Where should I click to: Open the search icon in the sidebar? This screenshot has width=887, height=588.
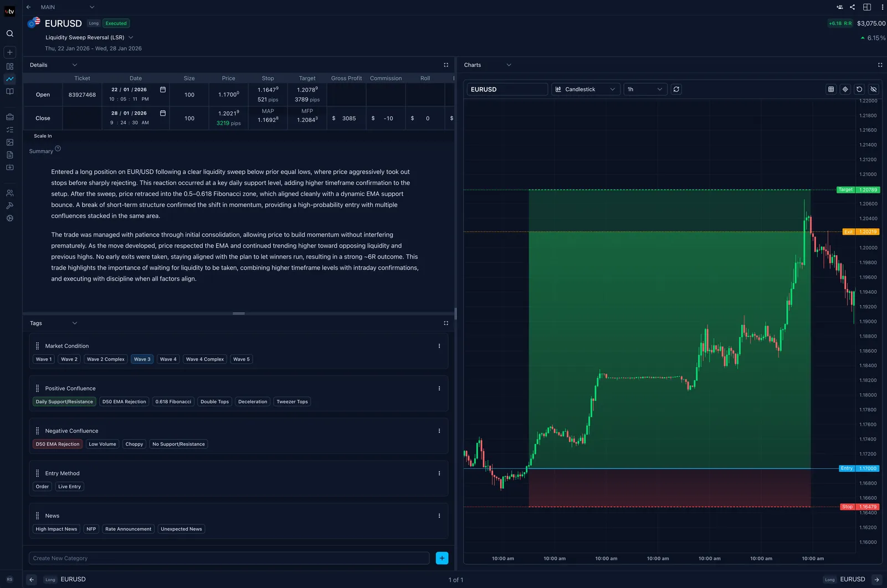(10, 34)
